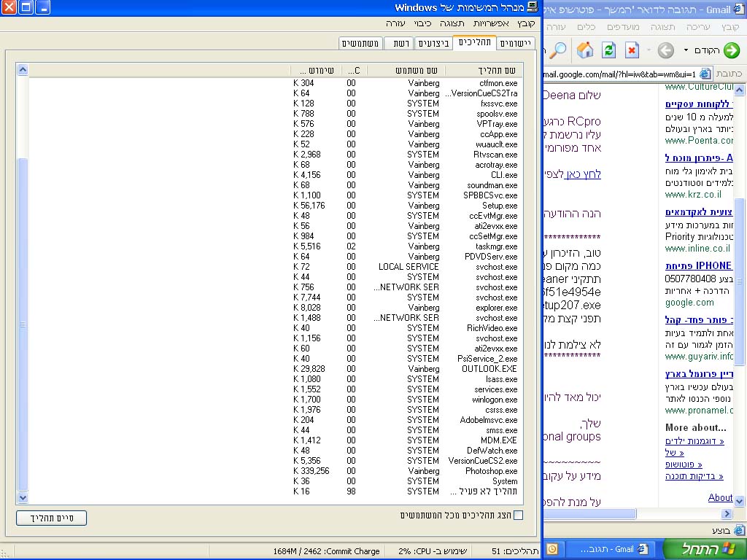
Task: Click the green Forward arrow in browser
Action: point(731,50)
